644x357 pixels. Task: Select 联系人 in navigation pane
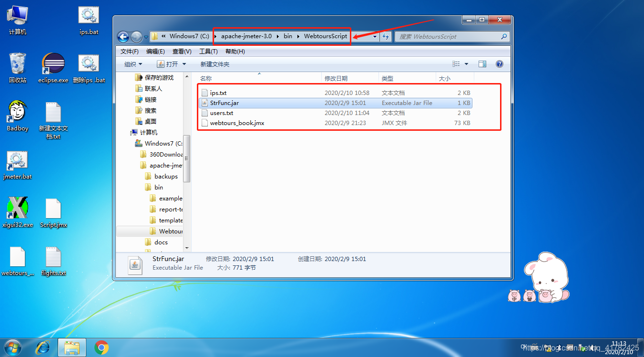(153, 88)
